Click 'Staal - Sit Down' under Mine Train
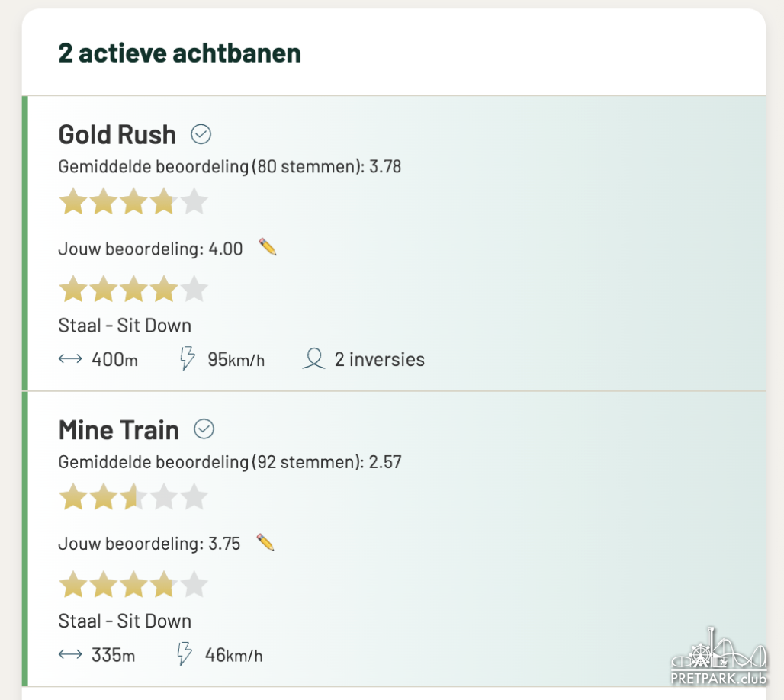784x700 pixels. click(x=125, y=621)
